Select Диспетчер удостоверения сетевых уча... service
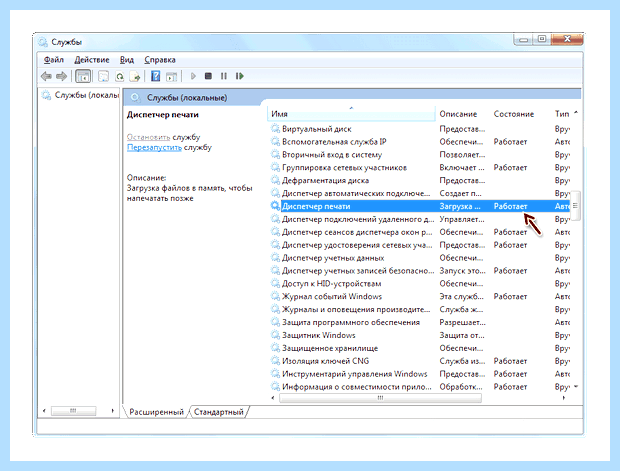Image resolution: width=620 pixels, height=471 pixels. pos(357,245)
